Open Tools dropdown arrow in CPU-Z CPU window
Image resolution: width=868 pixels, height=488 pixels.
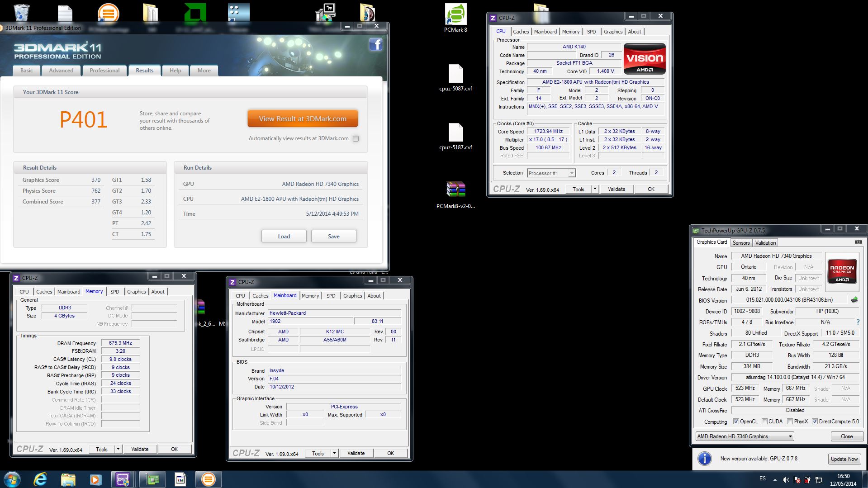595,189
